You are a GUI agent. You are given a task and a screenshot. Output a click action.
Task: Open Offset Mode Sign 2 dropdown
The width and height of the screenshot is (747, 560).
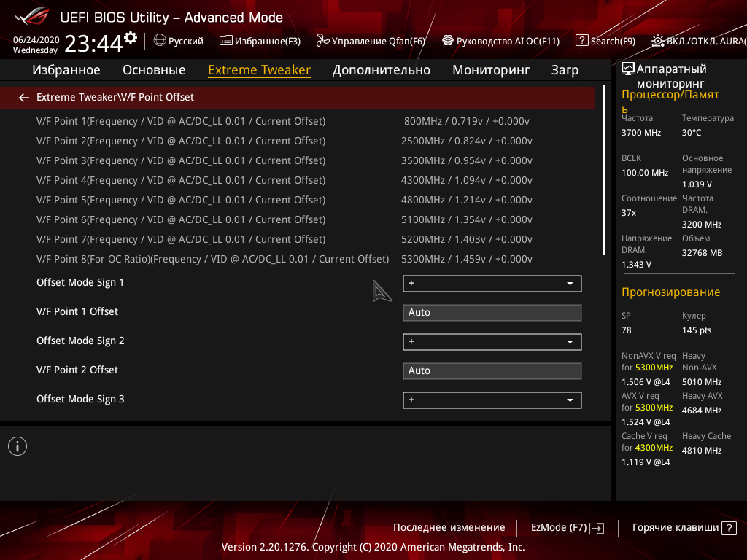(x=492, y=341)
